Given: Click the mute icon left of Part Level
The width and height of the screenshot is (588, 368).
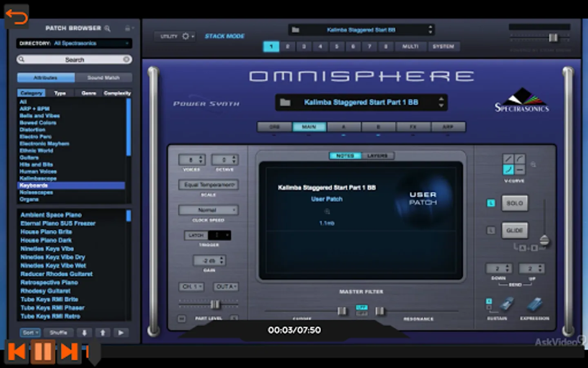Looking at the screenshot, I should tap(182, 319).
